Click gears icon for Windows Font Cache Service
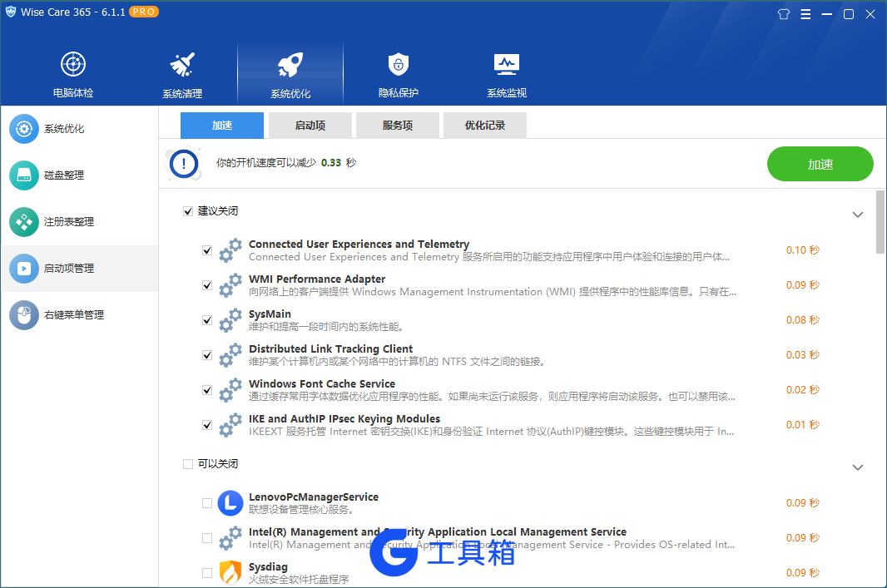The height and width of the screenshot is (588, 887). (230, 390)
